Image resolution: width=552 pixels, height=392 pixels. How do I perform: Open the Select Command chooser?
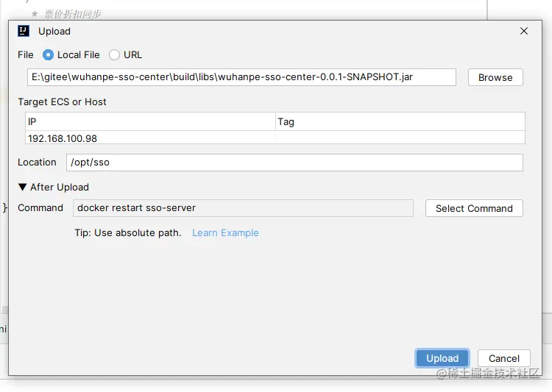(x=474, y=208)
